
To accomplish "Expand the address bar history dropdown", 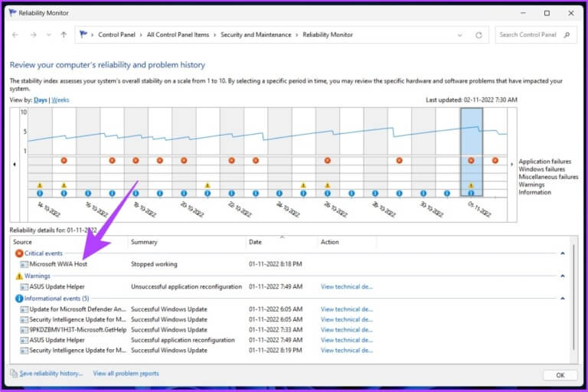I will tap(459, 35).
